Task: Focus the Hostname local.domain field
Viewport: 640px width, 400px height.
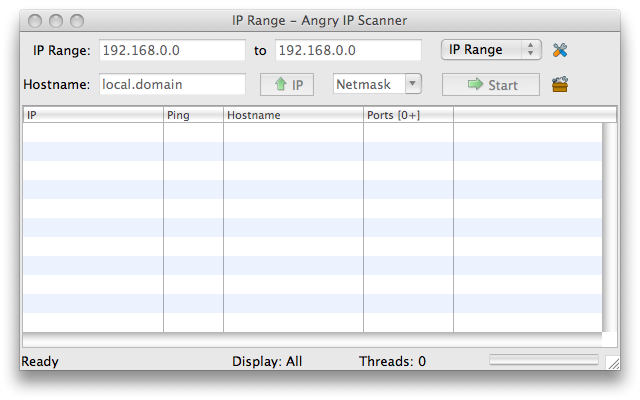Action: (172, 84)
